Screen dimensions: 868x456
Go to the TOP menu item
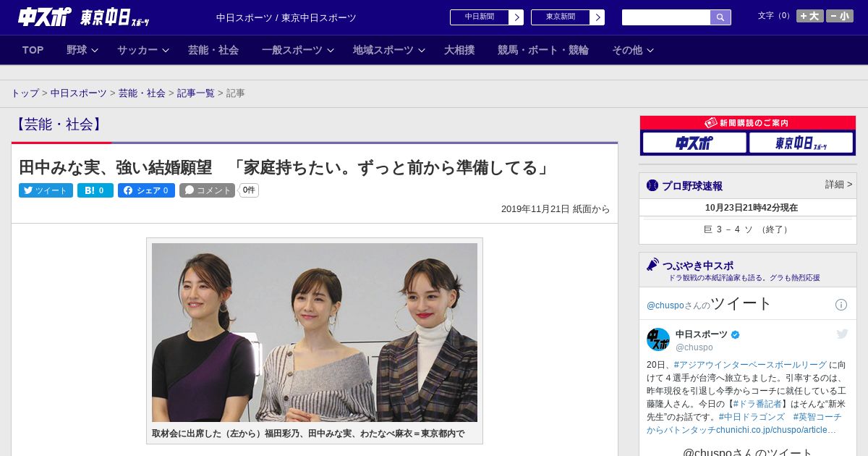click(x=33, y=50)
